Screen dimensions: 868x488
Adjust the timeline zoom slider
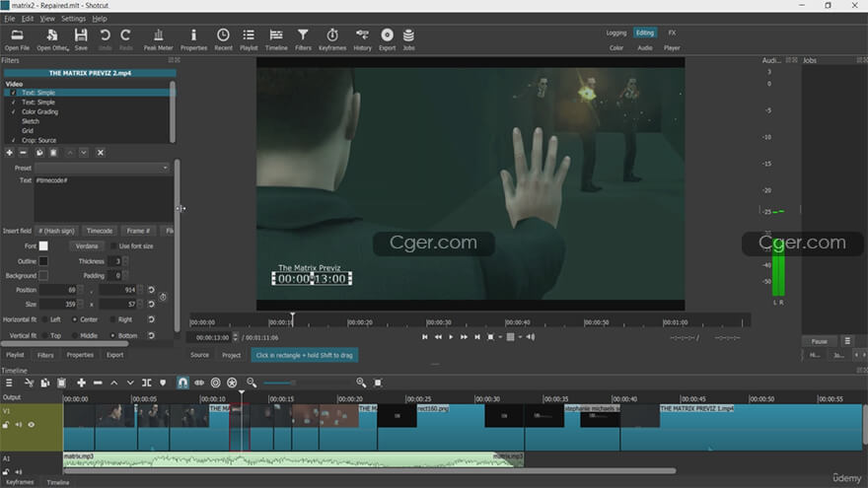307,383
